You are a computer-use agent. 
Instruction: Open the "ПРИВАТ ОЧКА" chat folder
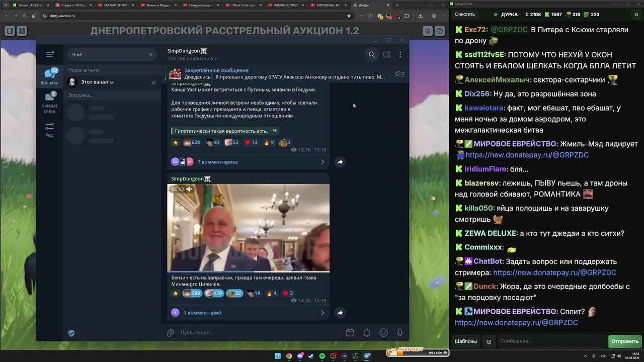49,103
